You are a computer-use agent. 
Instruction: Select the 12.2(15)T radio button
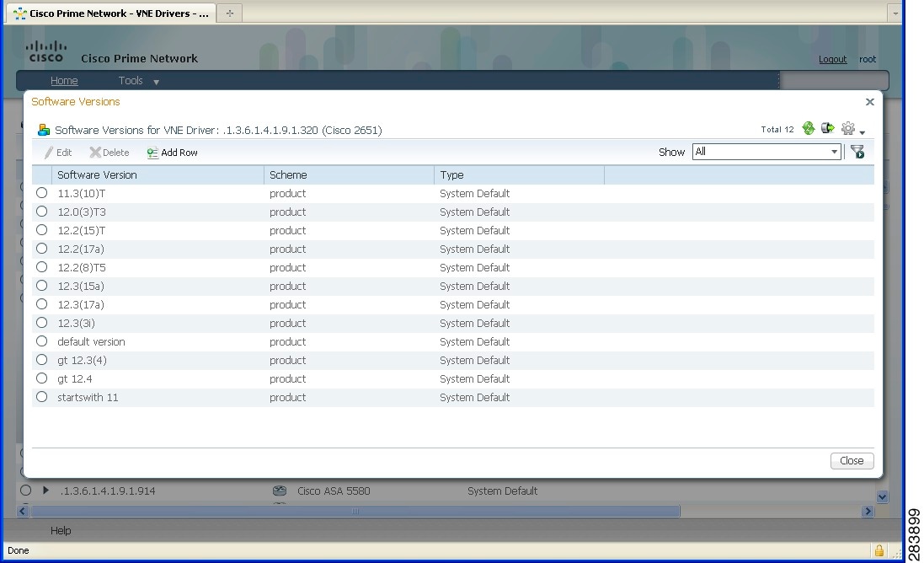tap(42, 230)
